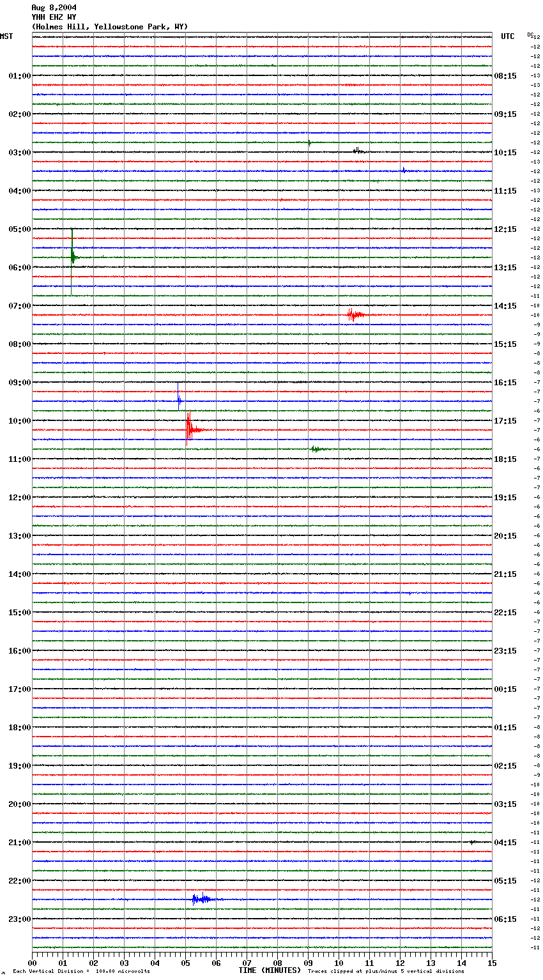Click the x-axis minute tick labeled 08
543x980 pixels.
coord(277,963)
